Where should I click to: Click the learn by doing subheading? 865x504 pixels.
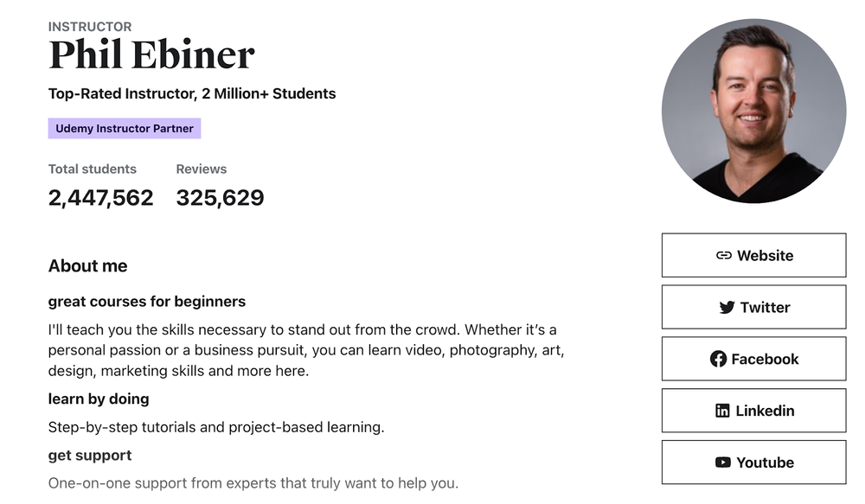[x=98, y=399]
